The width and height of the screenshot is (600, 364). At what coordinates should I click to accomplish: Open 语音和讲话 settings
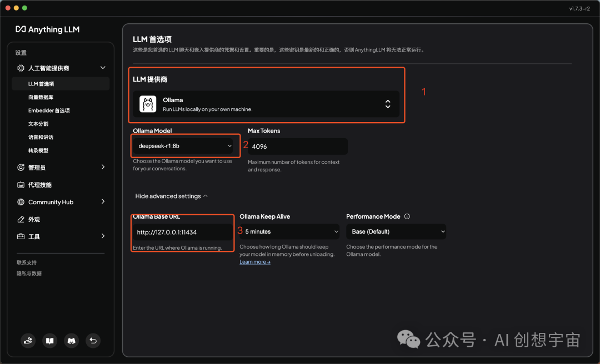41,137
